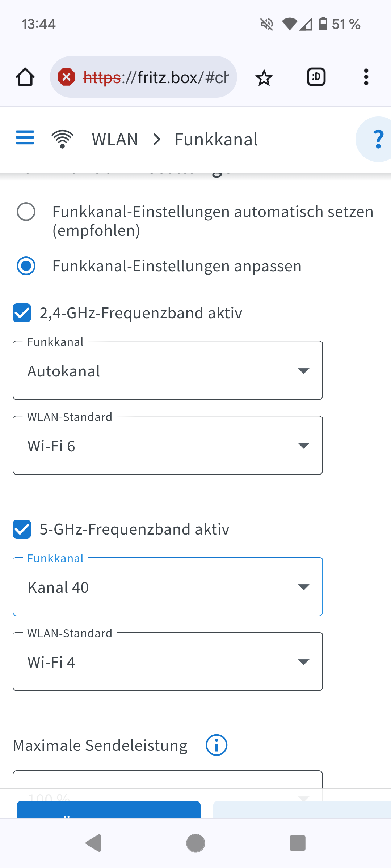Tap the insecure connection warning icon
The image size is (391, 868).
(67, 77)
